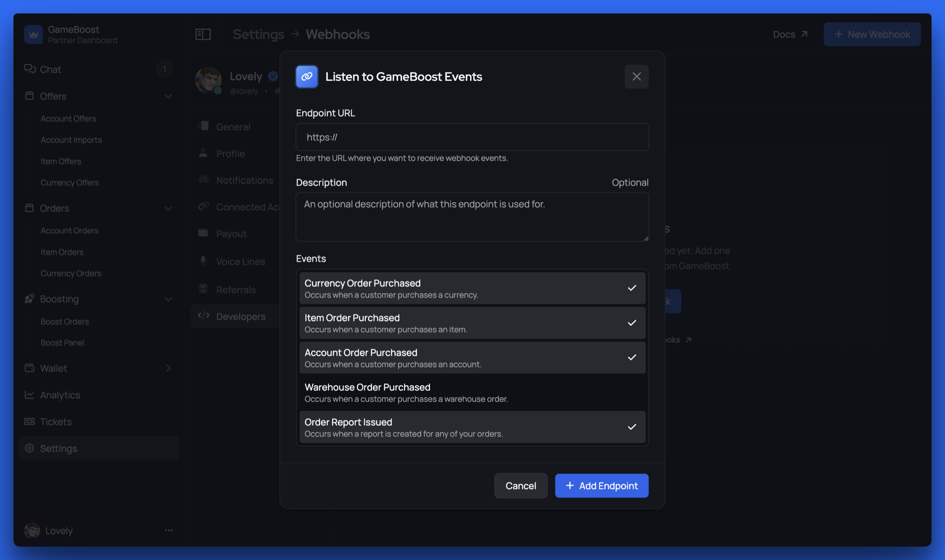Go to Account Imports menu item
945x560 pixels.
click(71, 140)
